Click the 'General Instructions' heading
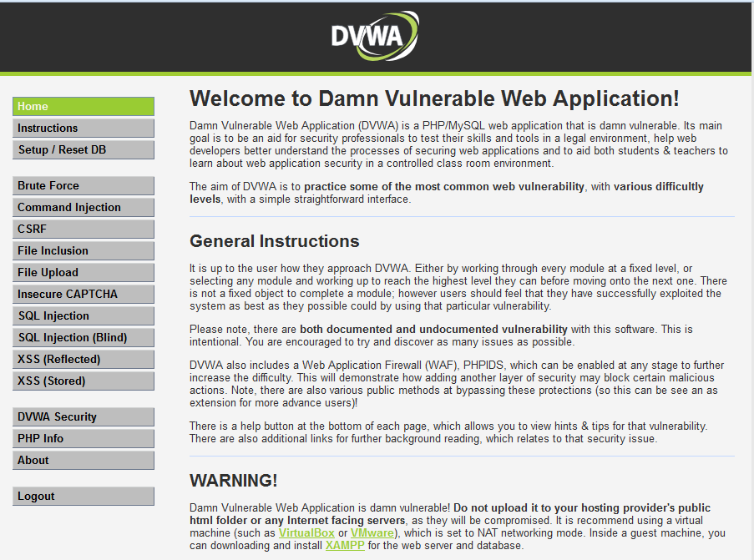 click(x=274, y=241)
